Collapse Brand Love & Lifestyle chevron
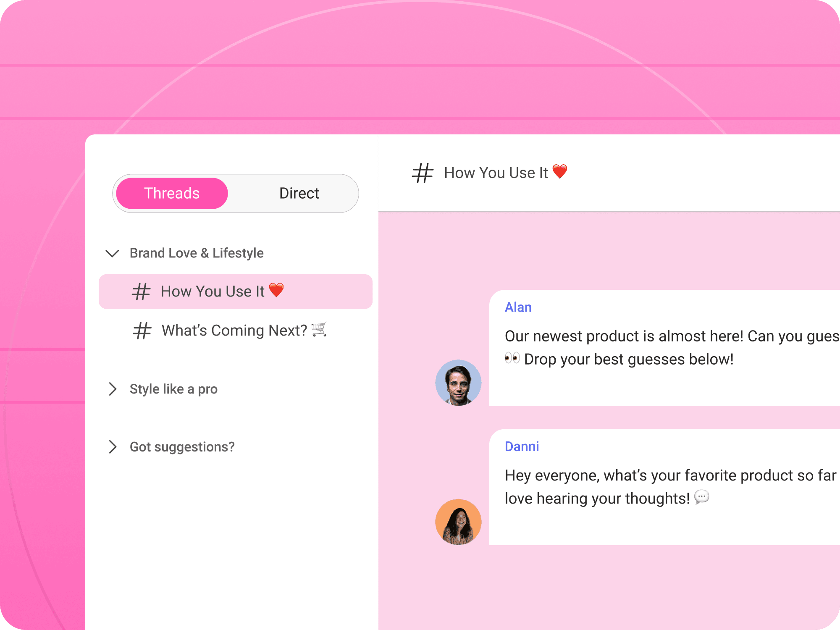Image resolution: width=840 pixels, height=630 pixels. point(112,253)
